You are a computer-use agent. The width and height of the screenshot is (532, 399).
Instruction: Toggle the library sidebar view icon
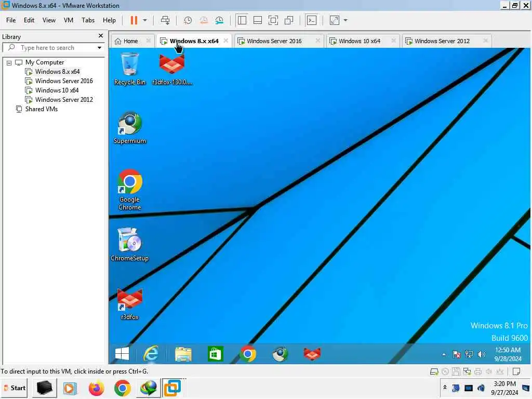point(242,20)
